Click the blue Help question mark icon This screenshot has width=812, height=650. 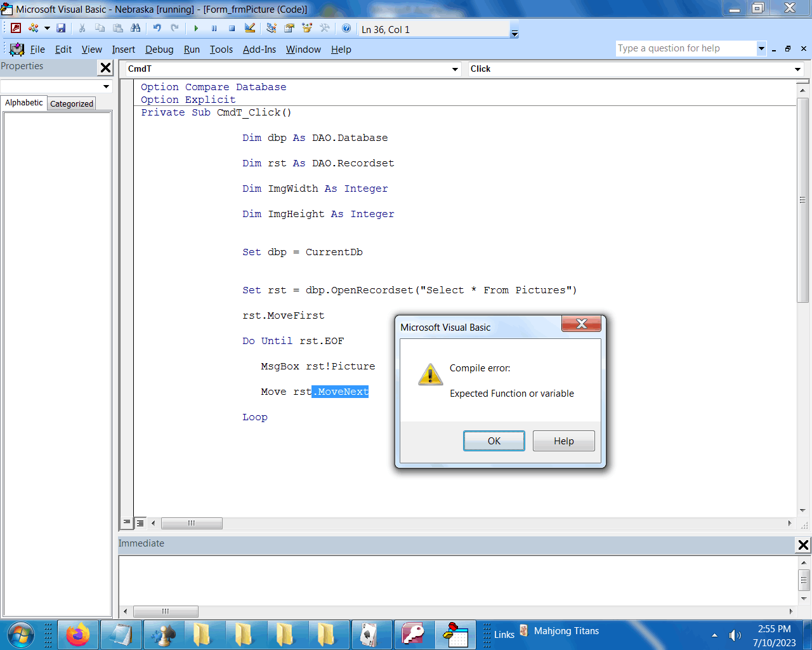point(346,28)
